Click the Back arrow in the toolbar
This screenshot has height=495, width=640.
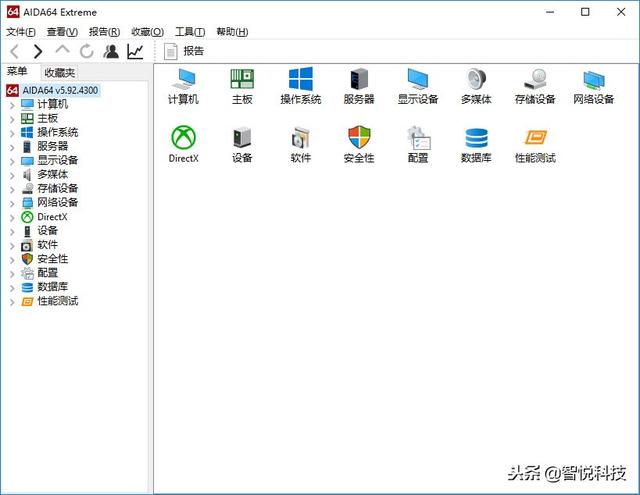14,51
